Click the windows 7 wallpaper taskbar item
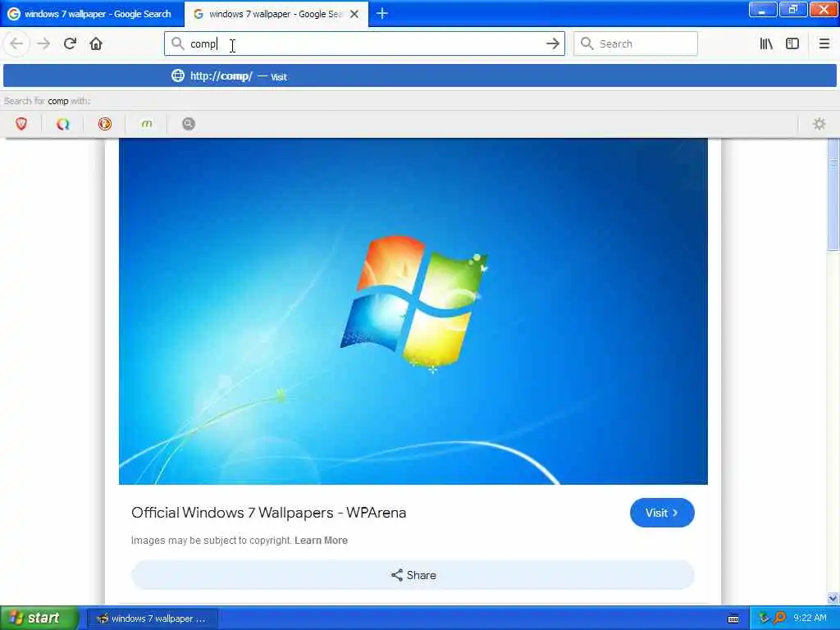Image resolution: width=840 pixels, height=630 pixels. [x=152, y=619]
